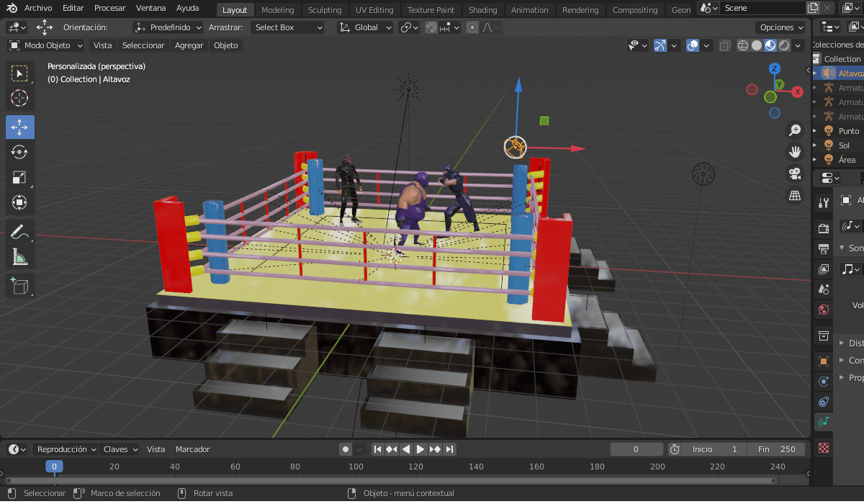Switch to the Animation workspace tab

coord(530,9)
